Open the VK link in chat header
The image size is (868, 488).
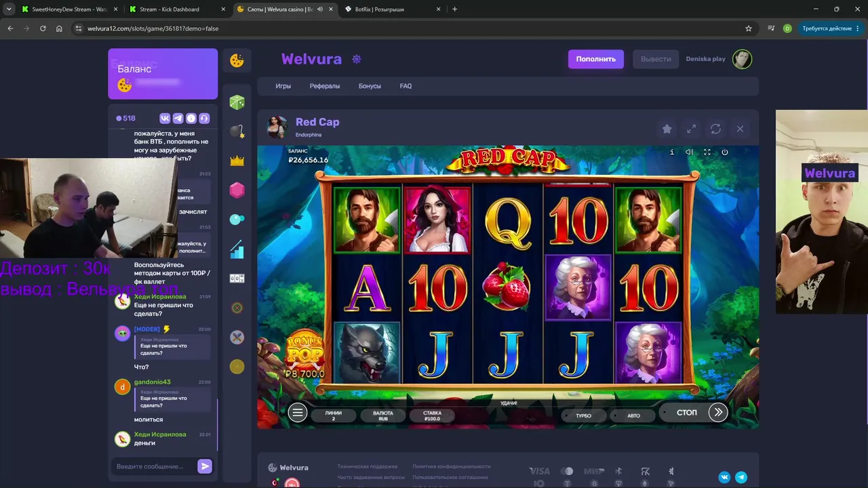165,118
